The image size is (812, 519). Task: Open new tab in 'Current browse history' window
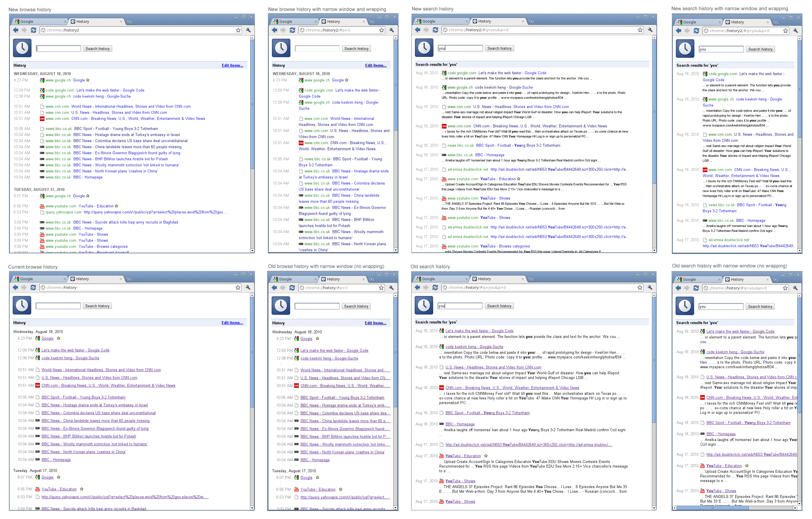coord(129,279)
